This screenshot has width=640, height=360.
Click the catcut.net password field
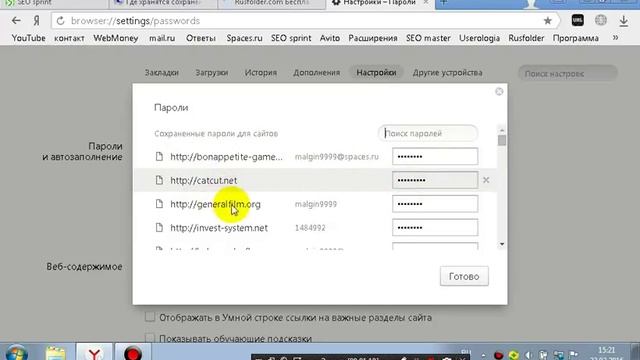(x=435, y=180)
